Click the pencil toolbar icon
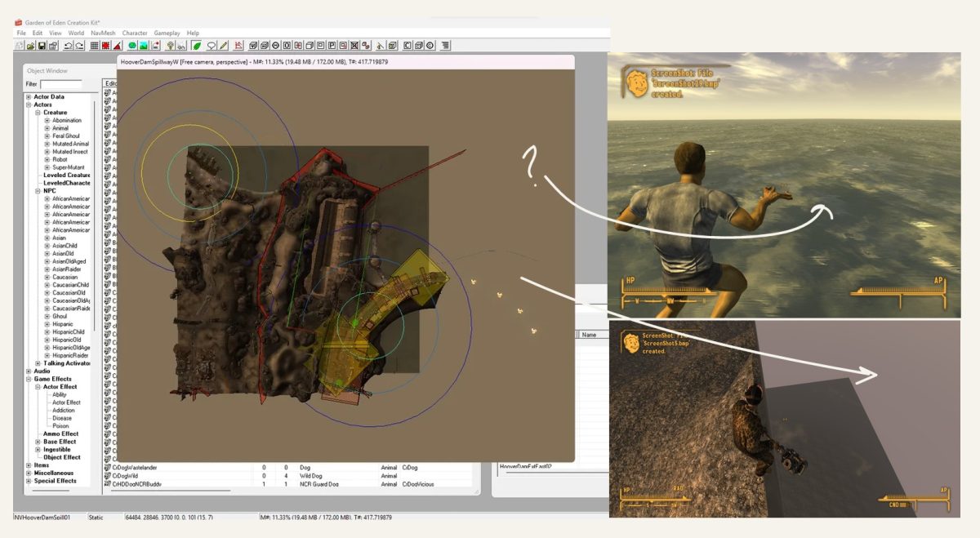980x538 pixels. click(x=223, y=45)
